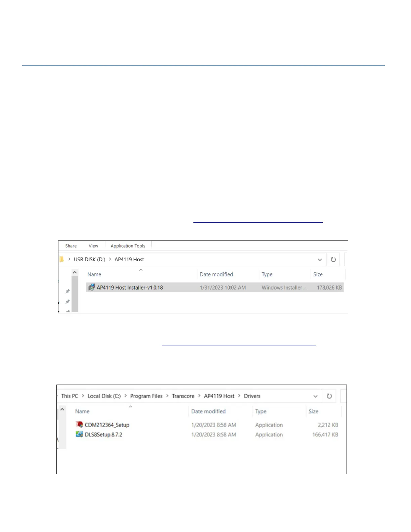Click Application type in CDM212364_Setup row

269,425
